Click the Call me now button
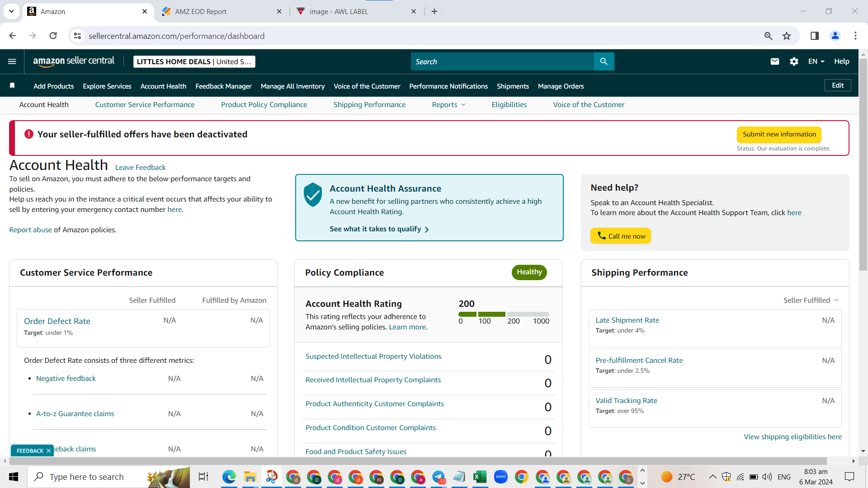 621,236
